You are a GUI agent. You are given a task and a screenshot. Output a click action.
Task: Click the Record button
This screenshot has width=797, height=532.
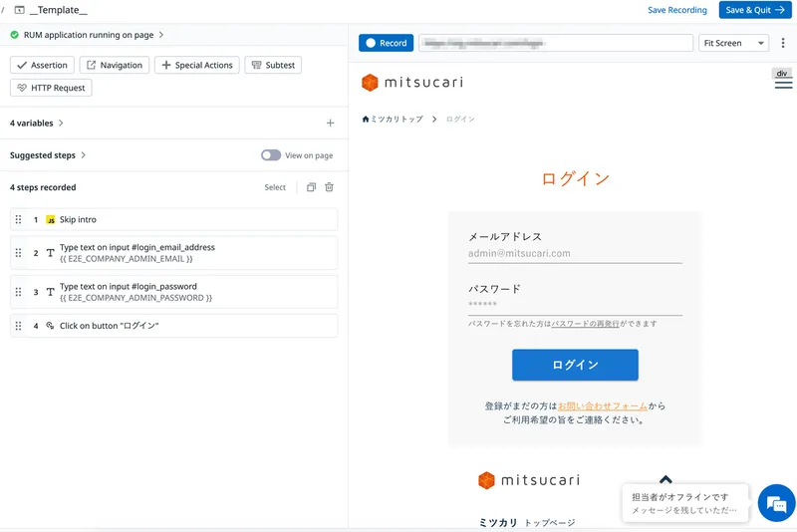[x=386, y=43]
